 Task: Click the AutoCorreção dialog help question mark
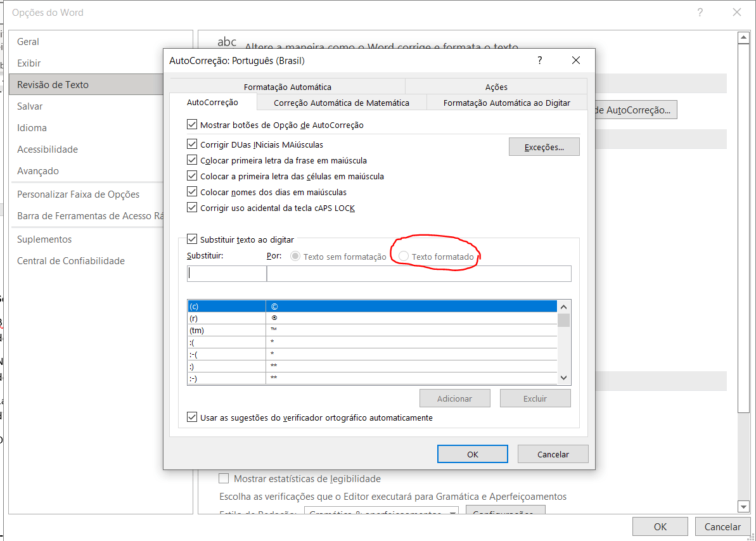(539, 60)
